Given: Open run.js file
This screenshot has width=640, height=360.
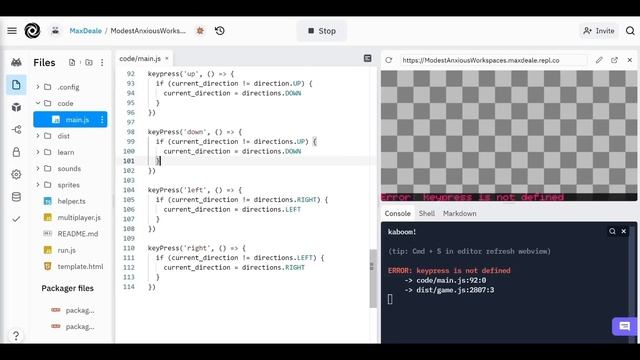Looking at the screenshot, I should pos(67,250).
